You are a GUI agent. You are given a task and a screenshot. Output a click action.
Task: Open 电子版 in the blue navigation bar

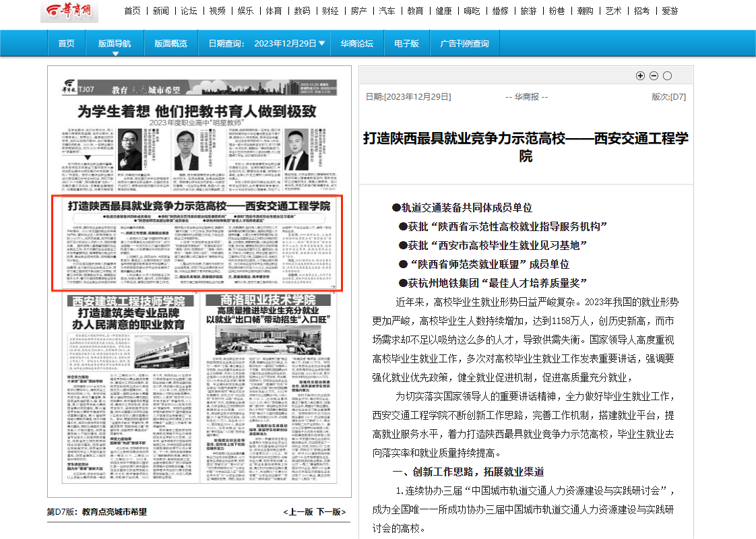406,44
